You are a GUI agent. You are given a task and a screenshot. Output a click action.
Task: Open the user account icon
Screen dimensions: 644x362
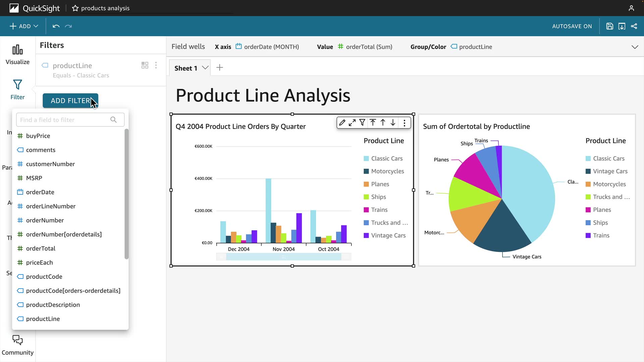[x=631, y=8]
